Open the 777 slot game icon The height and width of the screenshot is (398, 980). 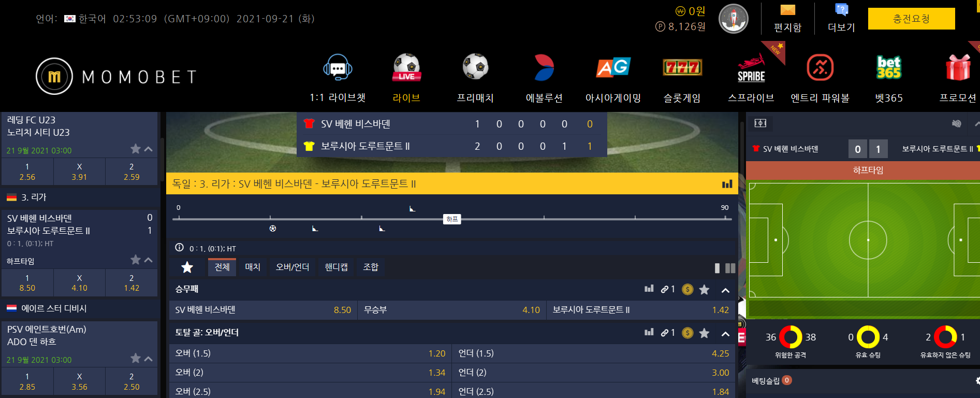pos(682,67)
